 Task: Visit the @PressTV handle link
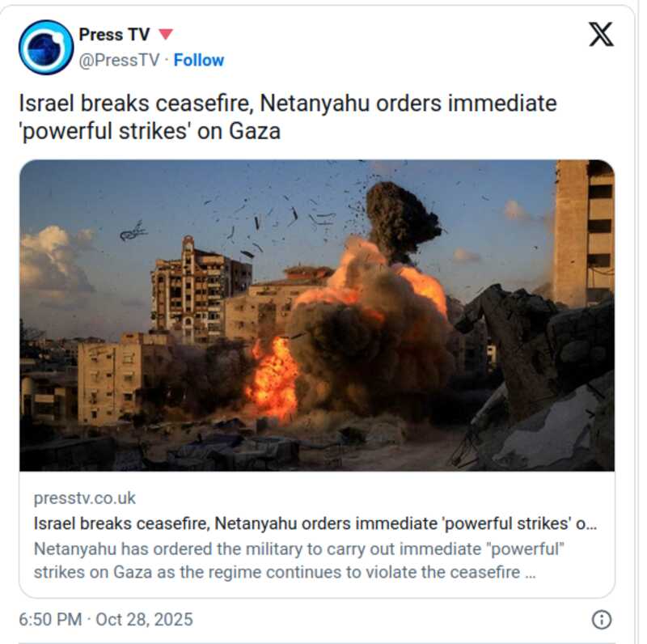(119, 60)
